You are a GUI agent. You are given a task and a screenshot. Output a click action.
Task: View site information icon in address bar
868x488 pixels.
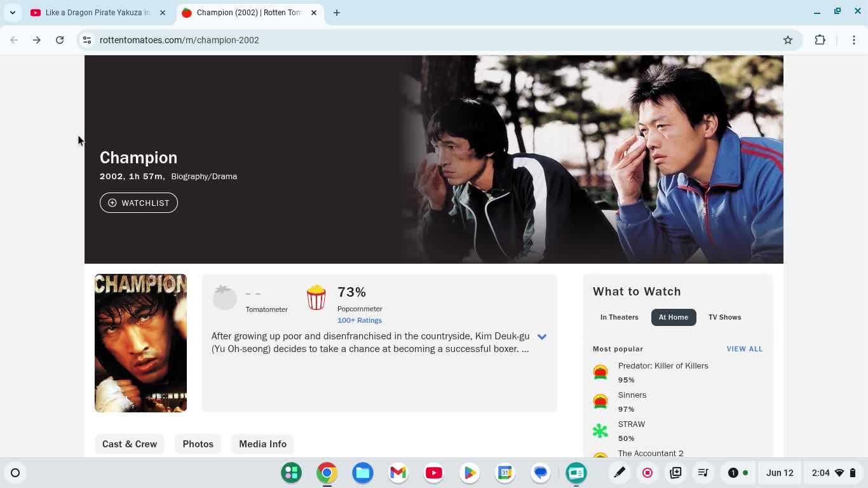87,40
